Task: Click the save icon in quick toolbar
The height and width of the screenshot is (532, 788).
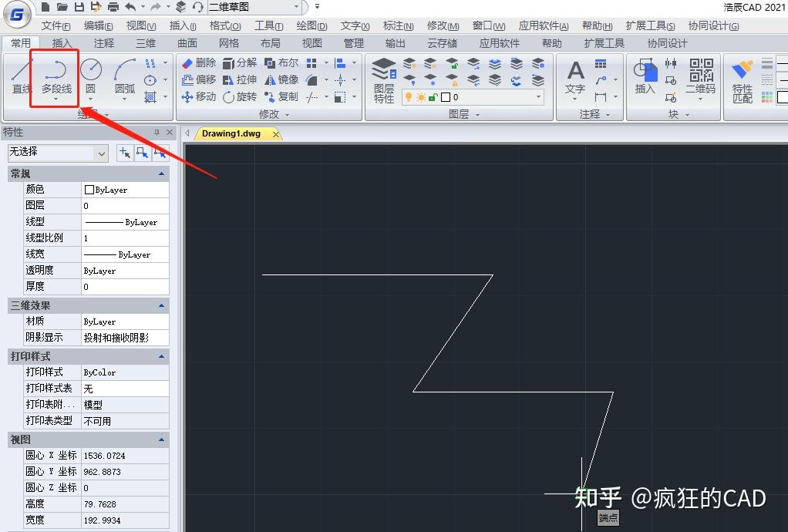Action: pos(79,6)
